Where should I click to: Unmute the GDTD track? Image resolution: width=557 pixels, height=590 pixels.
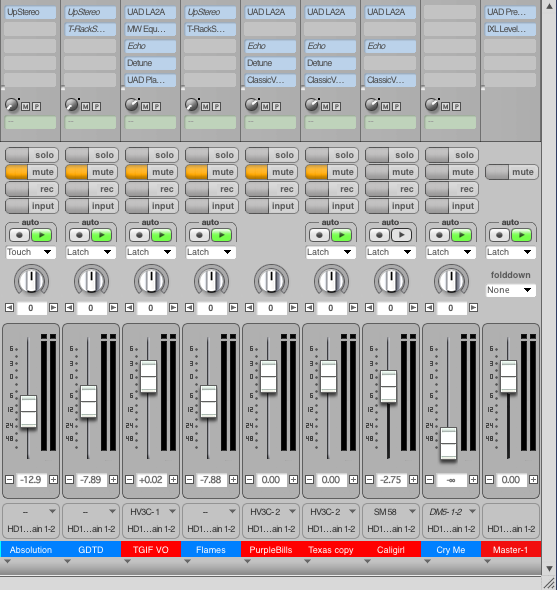pyautogui.click(x=92, y=172)
